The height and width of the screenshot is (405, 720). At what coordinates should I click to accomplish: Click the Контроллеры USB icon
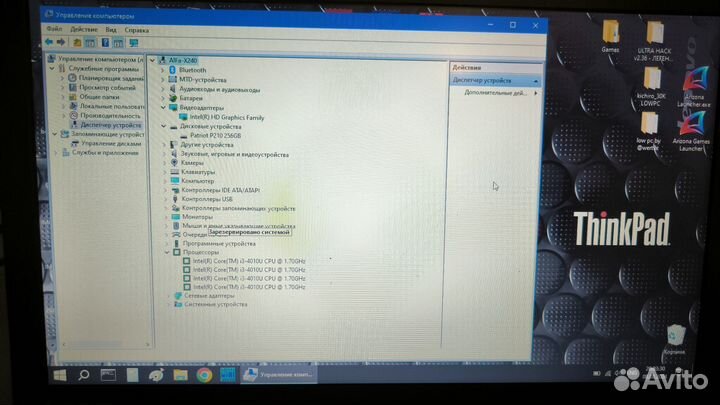(x=175, y=199)
